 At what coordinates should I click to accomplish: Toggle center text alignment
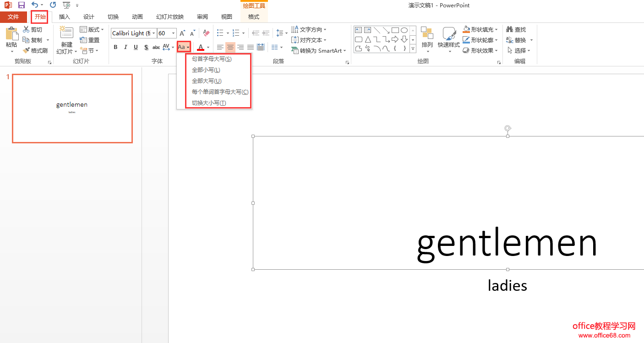[230, 47]
